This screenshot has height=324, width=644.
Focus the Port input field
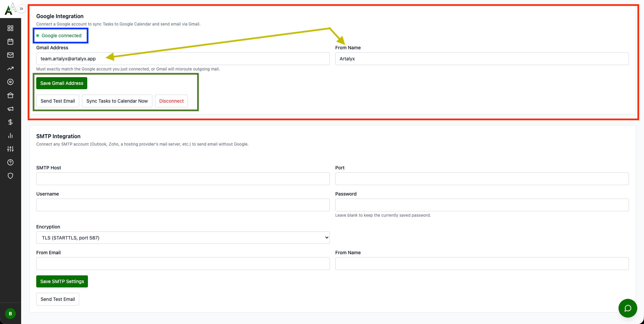point(482,179)
